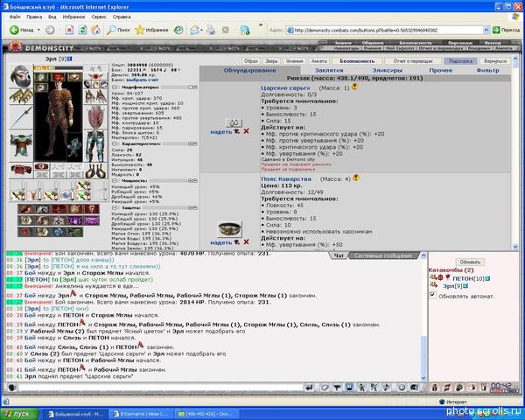Open the Вид menu
Image resolution: width=525 pixels, height=420 pixels.
pos(52,17)
